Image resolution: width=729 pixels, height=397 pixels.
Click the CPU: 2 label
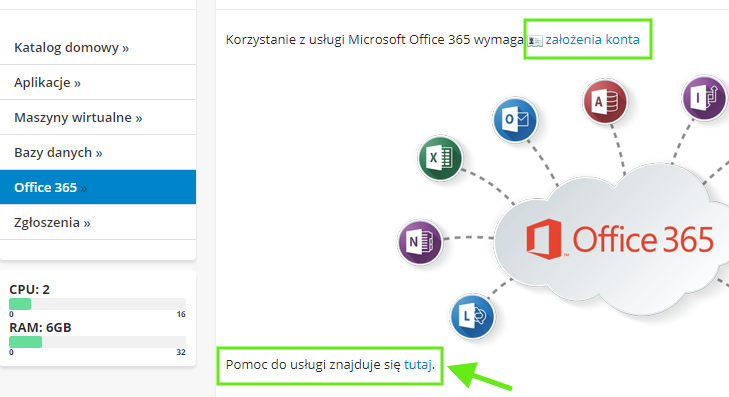click(x=29, y=289)
